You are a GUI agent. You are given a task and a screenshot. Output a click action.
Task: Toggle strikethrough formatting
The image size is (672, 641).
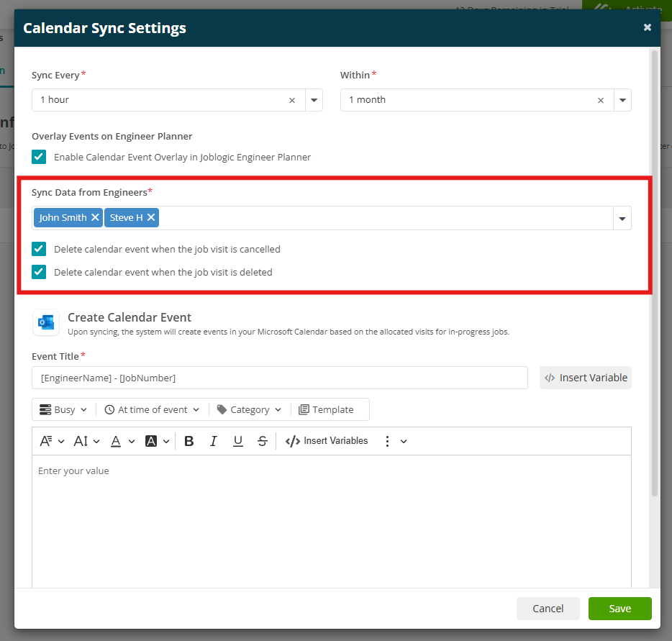pyautogui.click(x=263, y=441)
